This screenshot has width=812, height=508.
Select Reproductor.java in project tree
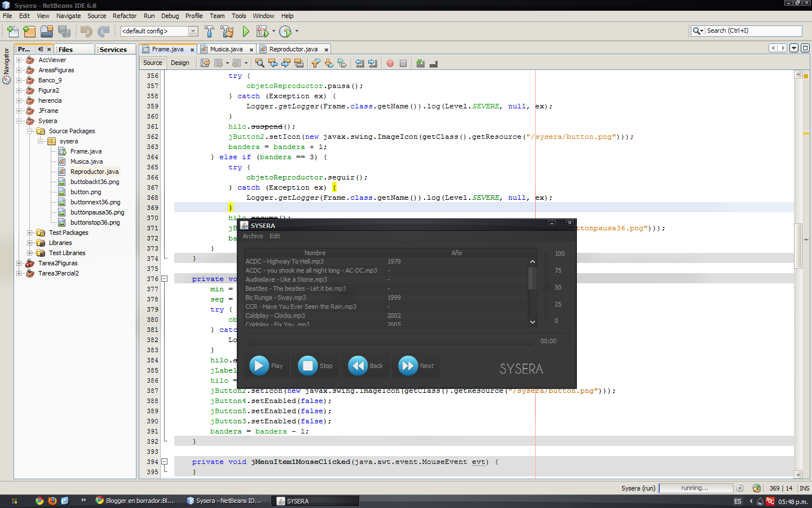94,172
